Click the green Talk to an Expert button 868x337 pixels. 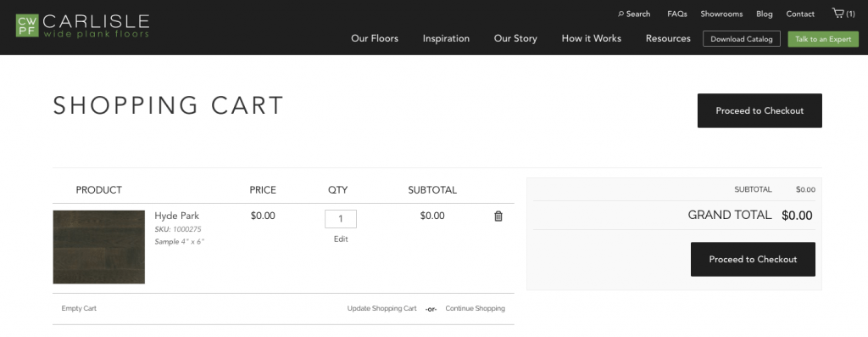click(x=823, y=39)
